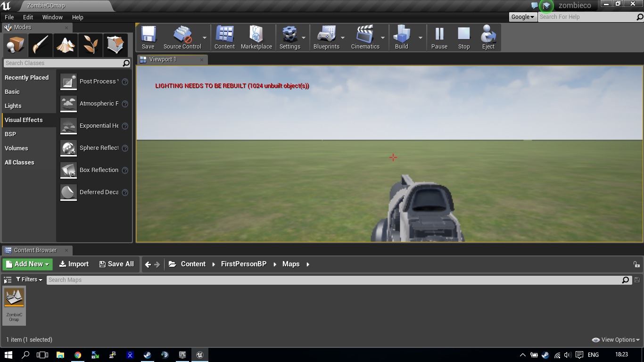Toggle the sources panel view button
Viewport: 644px width, 362px height.
coord(8,280)
